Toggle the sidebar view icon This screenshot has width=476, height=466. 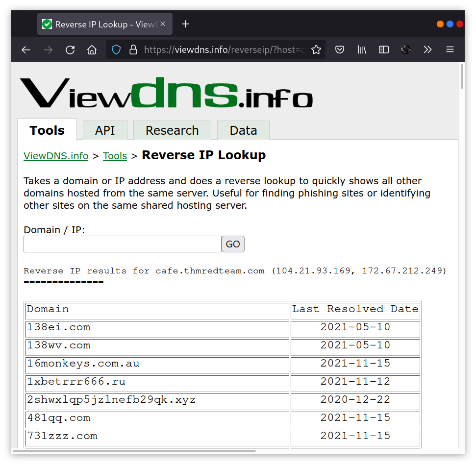pyautogui.click(x=384, y=49)
